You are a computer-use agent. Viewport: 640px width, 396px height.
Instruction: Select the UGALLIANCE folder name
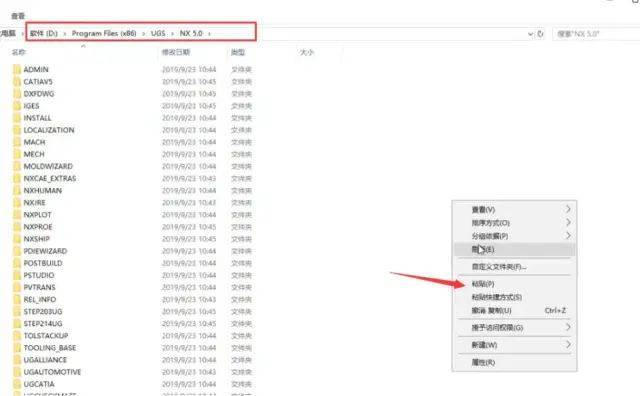coord(45,360)
